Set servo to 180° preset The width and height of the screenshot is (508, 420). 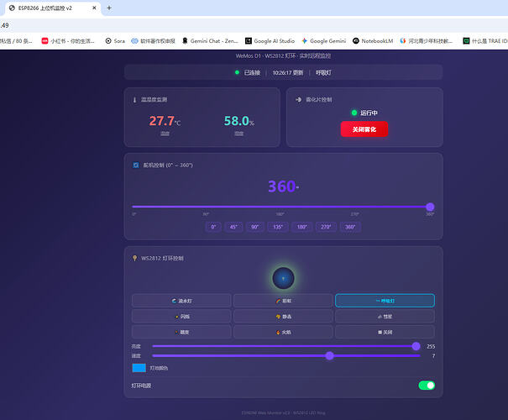tap(302, 227)
